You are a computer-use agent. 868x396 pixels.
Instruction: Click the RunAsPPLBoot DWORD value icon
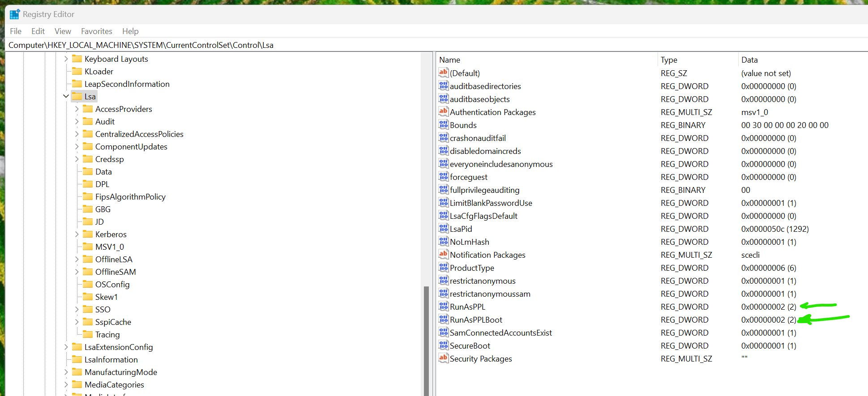click(x=444, y=319)
